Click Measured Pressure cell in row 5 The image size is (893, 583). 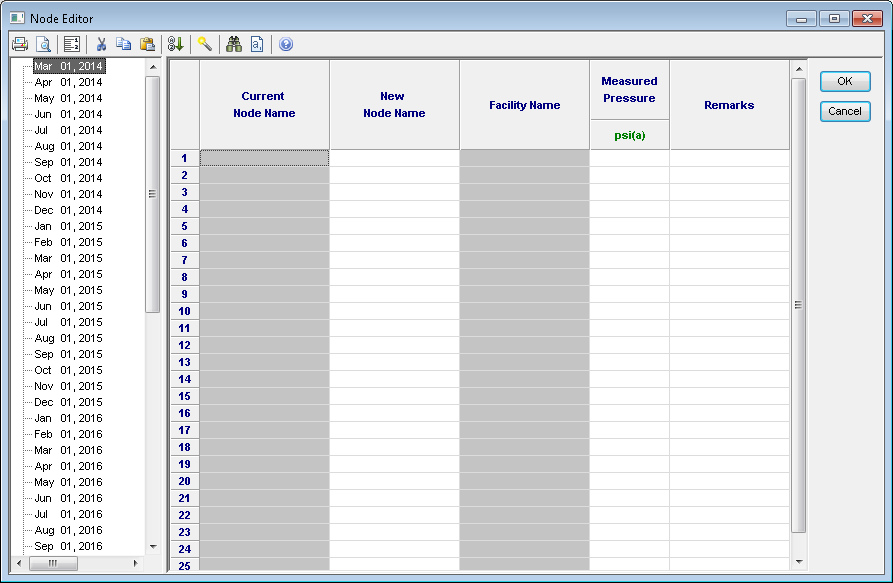(x=629, y=226)
